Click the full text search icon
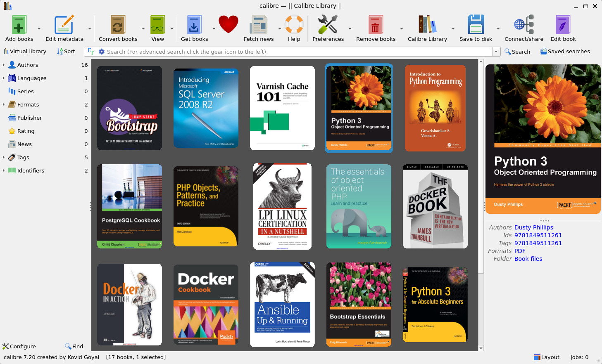Image resolution: width=602 pixels, height=364 pixels. click(91, 52)
